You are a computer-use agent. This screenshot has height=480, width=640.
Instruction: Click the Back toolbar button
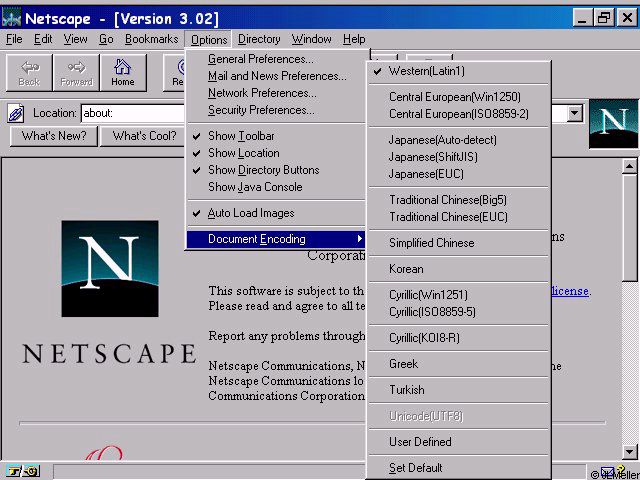29,73
